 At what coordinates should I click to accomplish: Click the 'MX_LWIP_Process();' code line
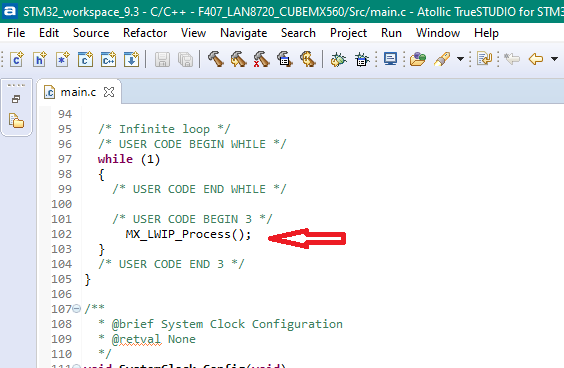click(188, 235)
